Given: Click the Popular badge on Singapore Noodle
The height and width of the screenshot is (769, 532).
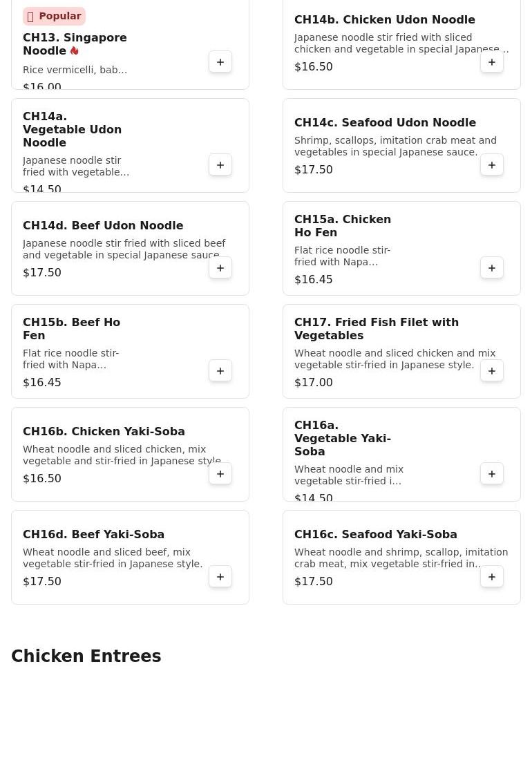Looking at the screenshot, I should coord(54,16).
